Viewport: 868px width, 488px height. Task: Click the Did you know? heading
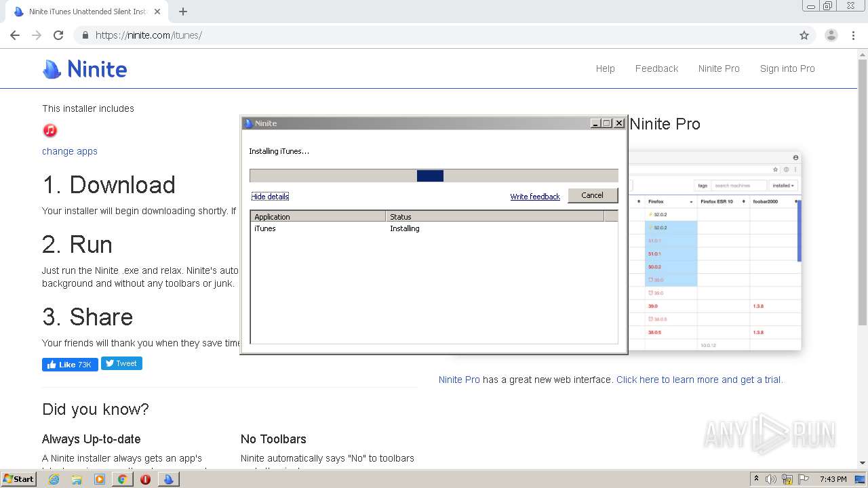tap(96, 409)
